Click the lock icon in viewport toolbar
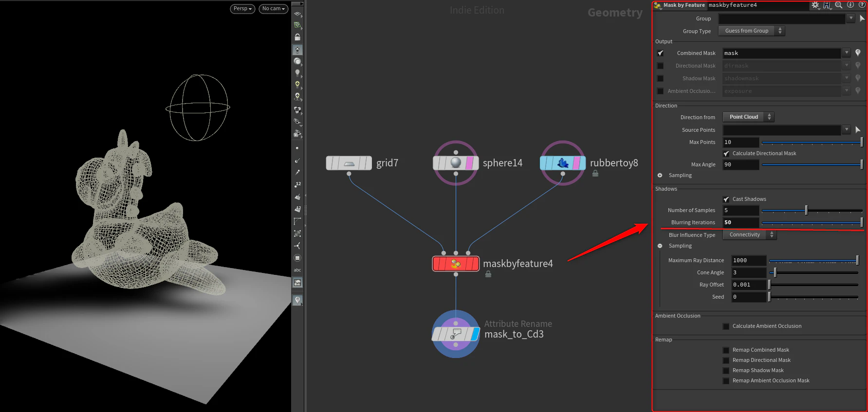This screenshot has height=412, width=868. (x=297, y=37)
